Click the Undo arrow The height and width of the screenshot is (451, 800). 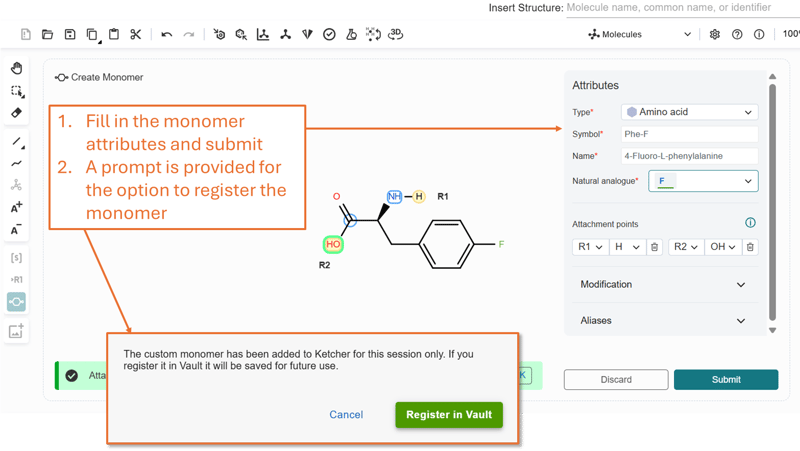click(167, 35)
